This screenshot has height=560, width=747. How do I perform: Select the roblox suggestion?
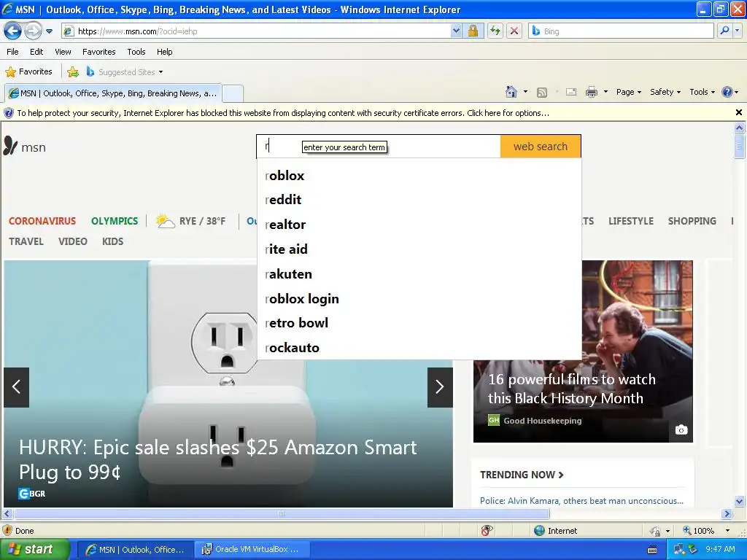point(419,176)
